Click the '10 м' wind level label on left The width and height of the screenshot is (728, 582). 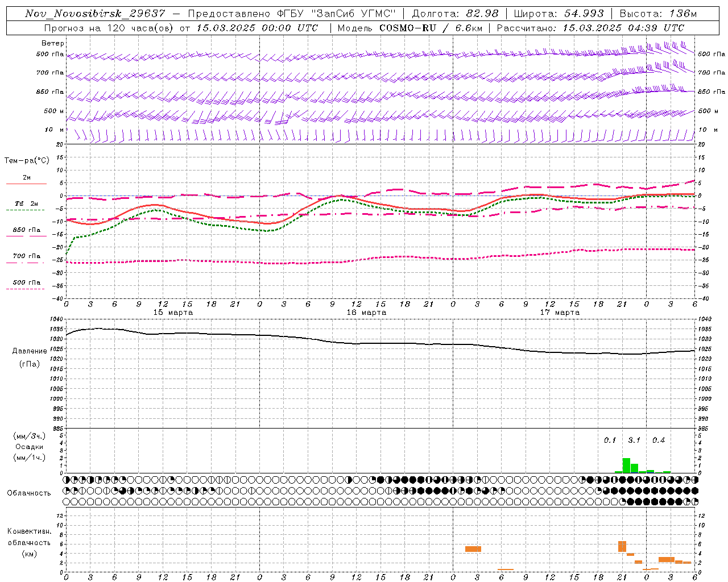point(55,130)
